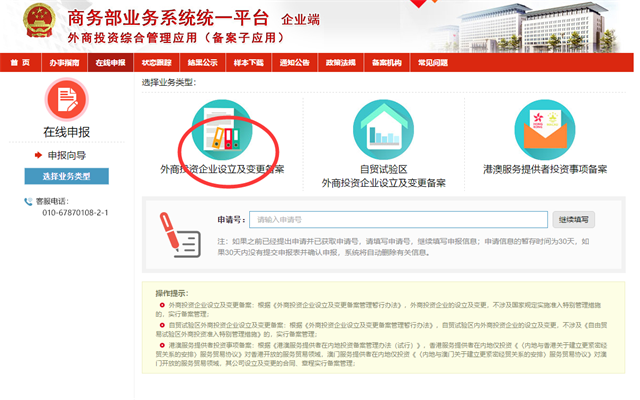Click the 客服电话 label text
Screen dimensions: 640x400
click(x=52, y=201)
